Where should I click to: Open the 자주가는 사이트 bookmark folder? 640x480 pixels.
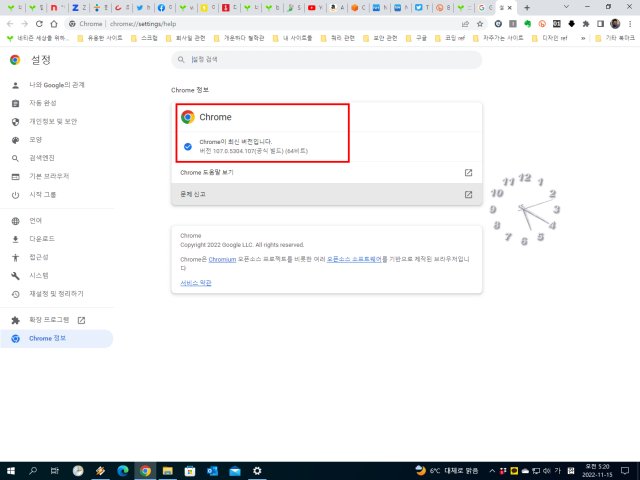tap(498, 38)
